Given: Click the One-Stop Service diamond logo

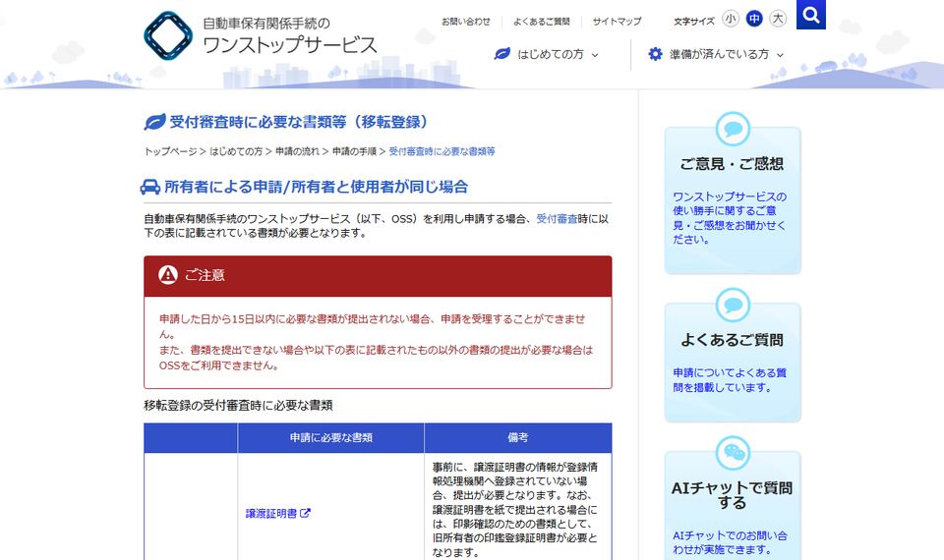Looking at the screenshot, I should [168, 35].
